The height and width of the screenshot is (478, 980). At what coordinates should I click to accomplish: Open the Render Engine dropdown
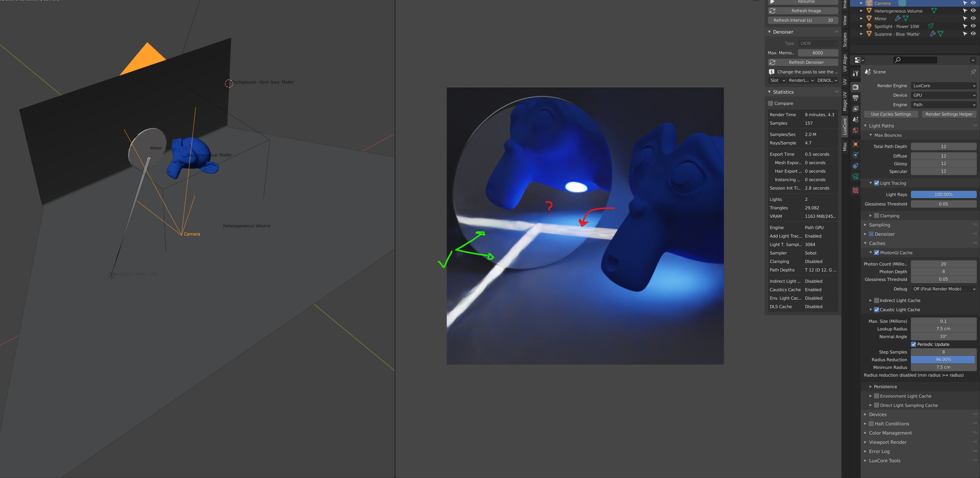944,85
